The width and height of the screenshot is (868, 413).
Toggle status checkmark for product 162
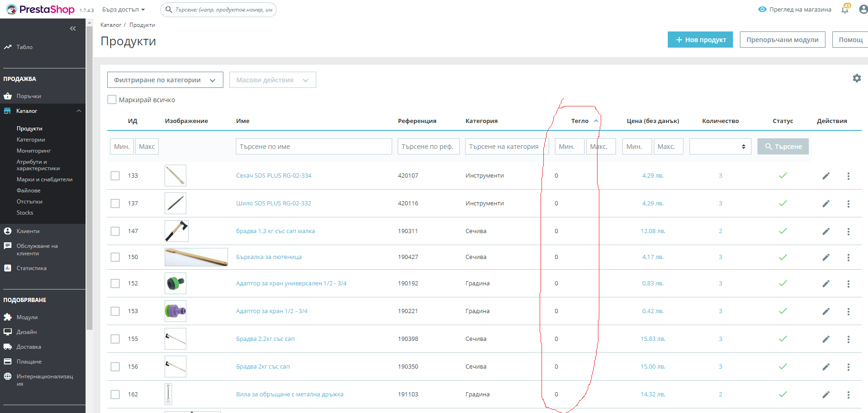783,394
